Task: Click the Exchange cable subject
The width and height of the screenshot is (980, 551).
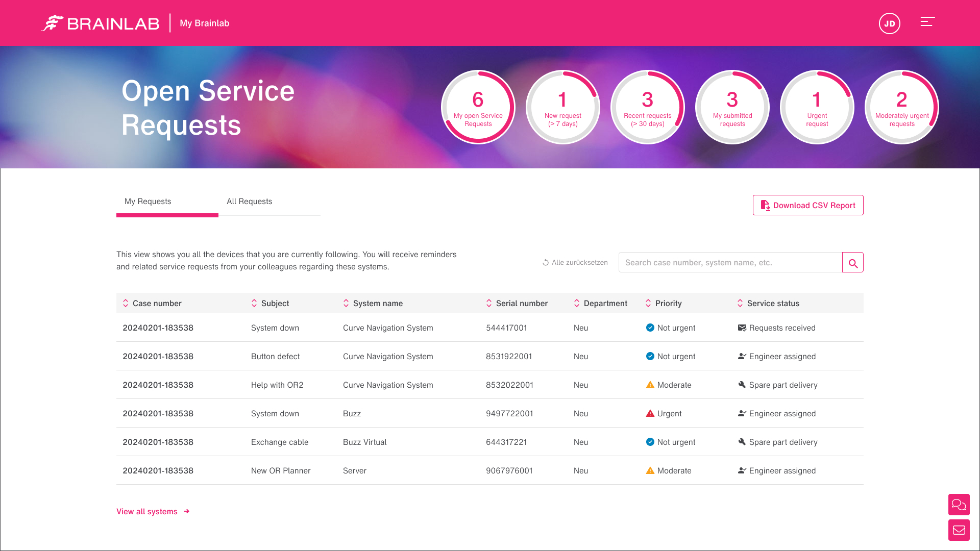Action: tap(280, 442)
